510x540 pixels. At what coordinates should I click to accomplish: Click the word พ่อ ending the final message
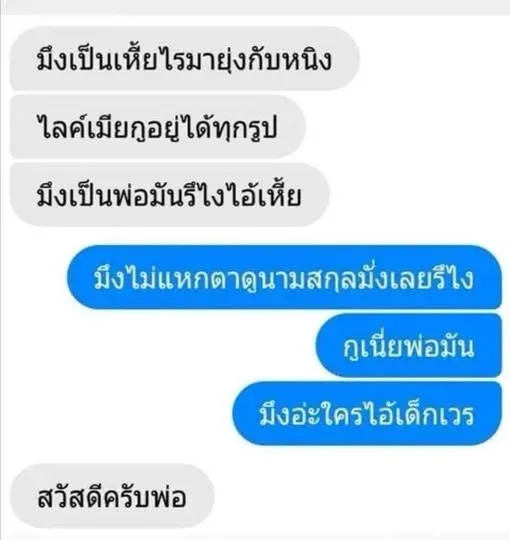[x=168, y=497]
